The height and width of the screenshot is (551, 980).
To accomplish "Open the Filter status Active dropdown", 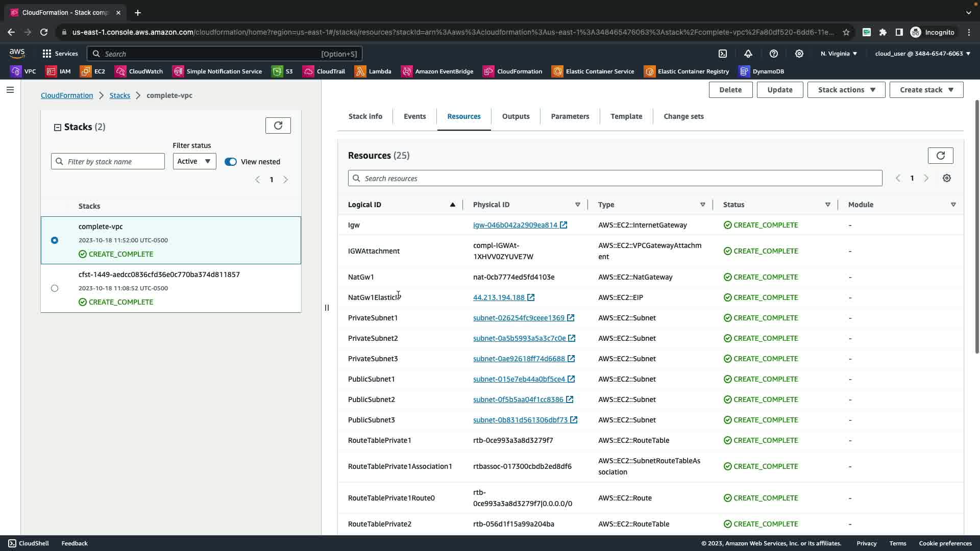I will tap(194, 161).
